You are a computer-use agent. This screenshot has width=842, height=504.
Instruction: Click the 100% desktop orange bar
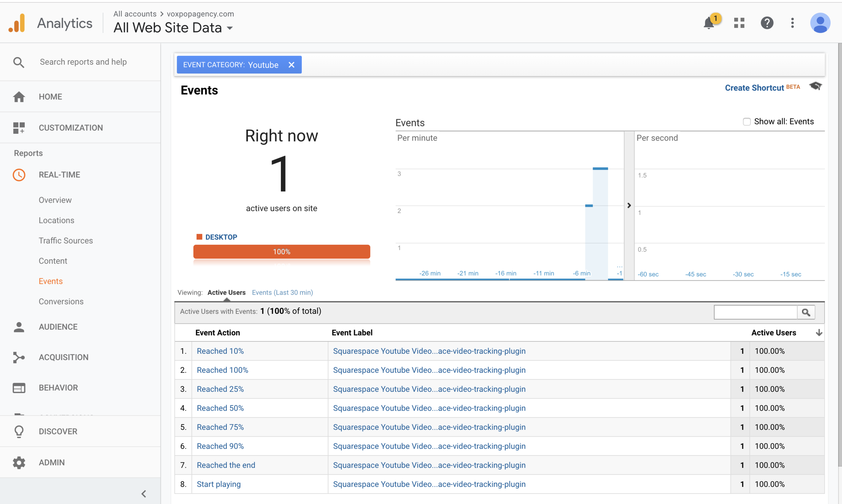click(282, 251)
